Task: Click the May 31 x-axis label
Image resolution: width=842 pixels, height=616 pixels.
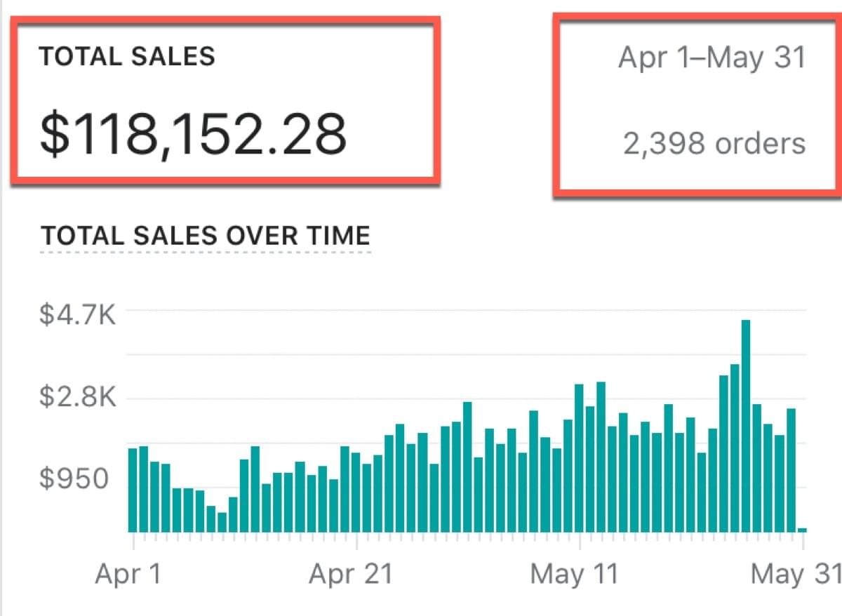Action: pos(795,575)
